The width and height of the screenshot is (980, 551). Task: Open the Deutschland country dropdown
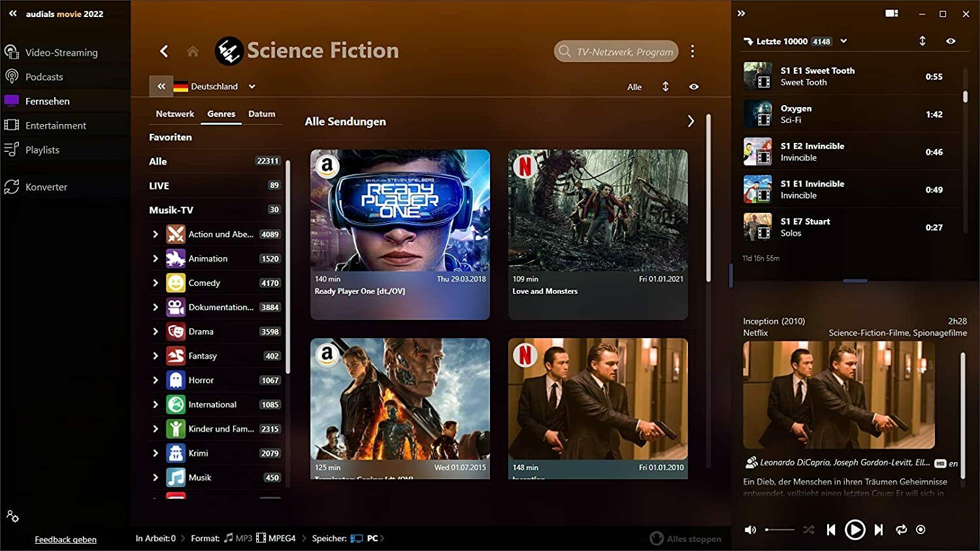[x=252, y=86]
